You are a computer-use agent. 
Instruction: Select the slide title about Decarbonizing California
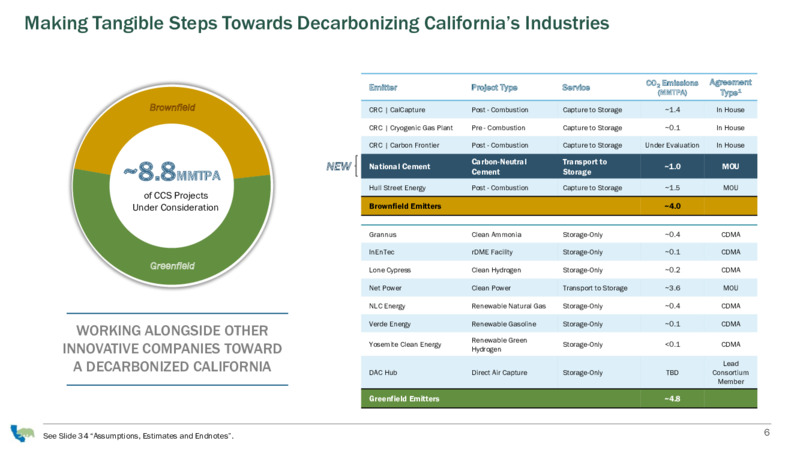coord(317,23)
